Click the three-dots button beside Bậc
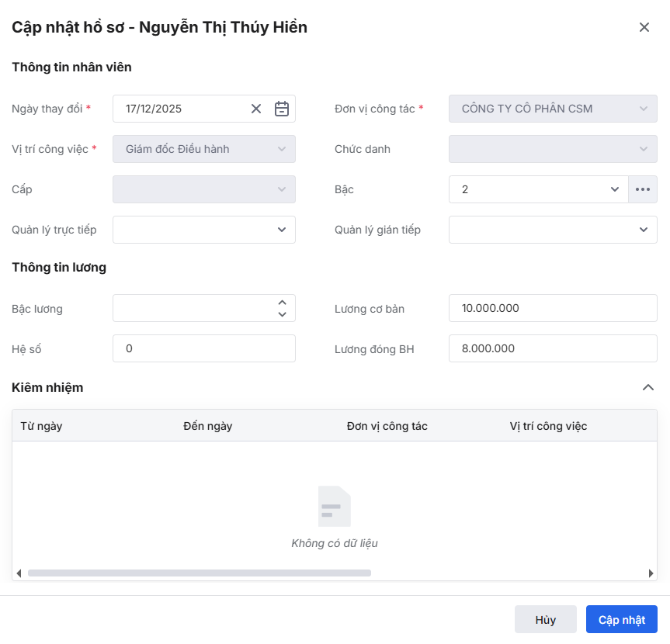This screenshot has height=644, width=670. [642, 189]
